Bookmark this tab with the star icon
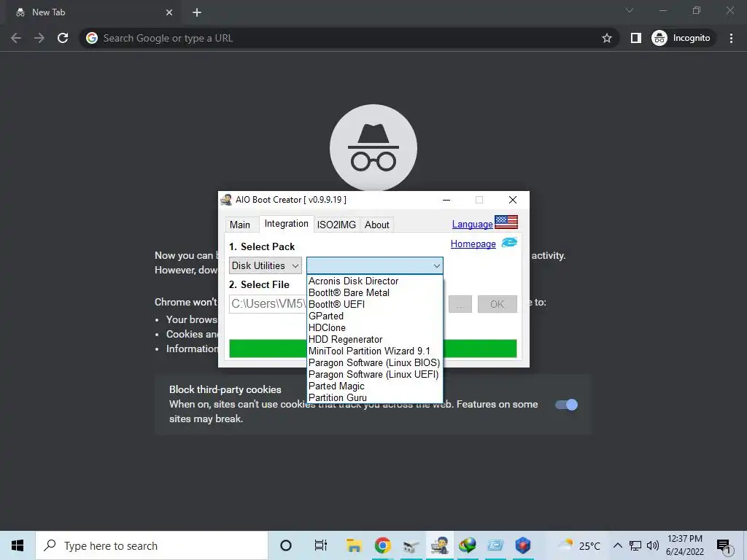This screenshot has height=560, width=747. pos(606,38)
